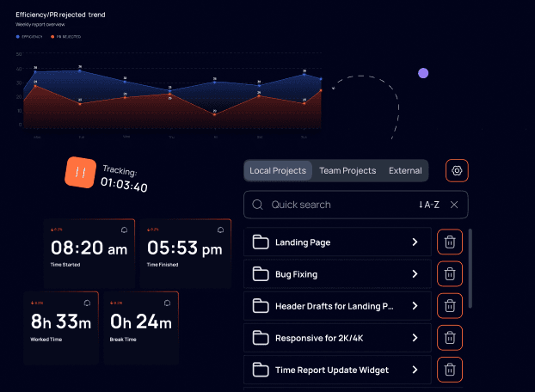Click the Worked Time label
This screenshot has height=392, width=535.
click(x=46, y=340)
